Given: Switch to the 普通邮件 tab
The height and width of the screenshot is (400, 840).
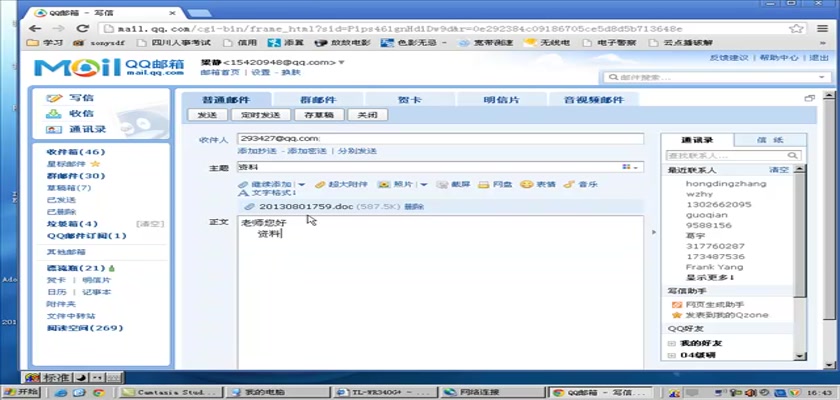Looking at the screenshot, I should click(226, 100).
